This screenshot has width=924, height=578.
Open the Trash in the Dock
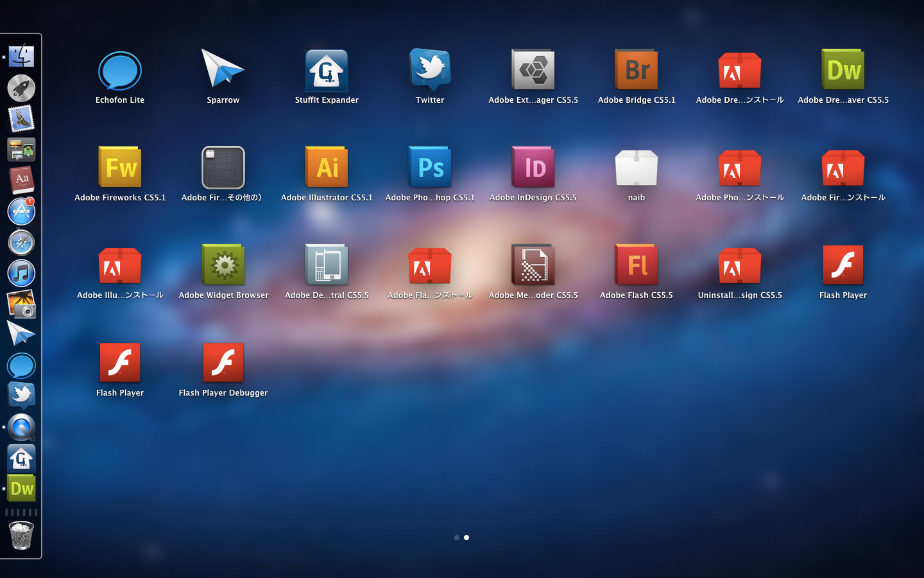pos(21,535)
